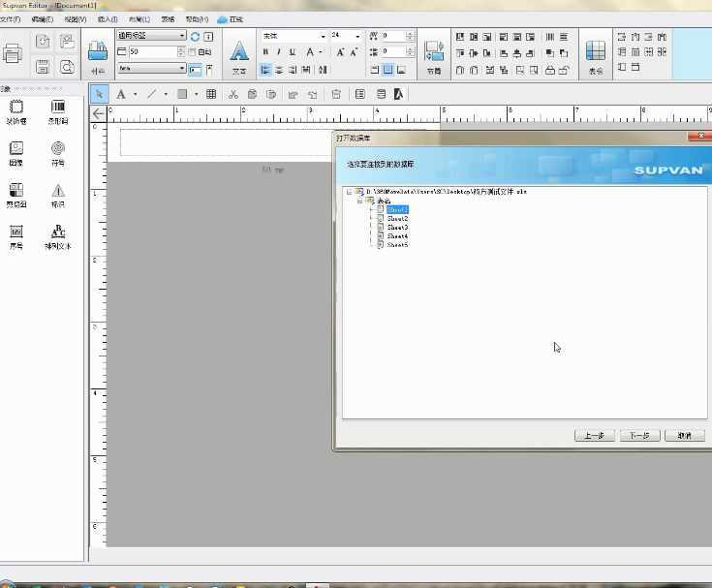Viewport: 712px width, 588px height.
Task: Click the trash delete icon
Action: (335, 94)
